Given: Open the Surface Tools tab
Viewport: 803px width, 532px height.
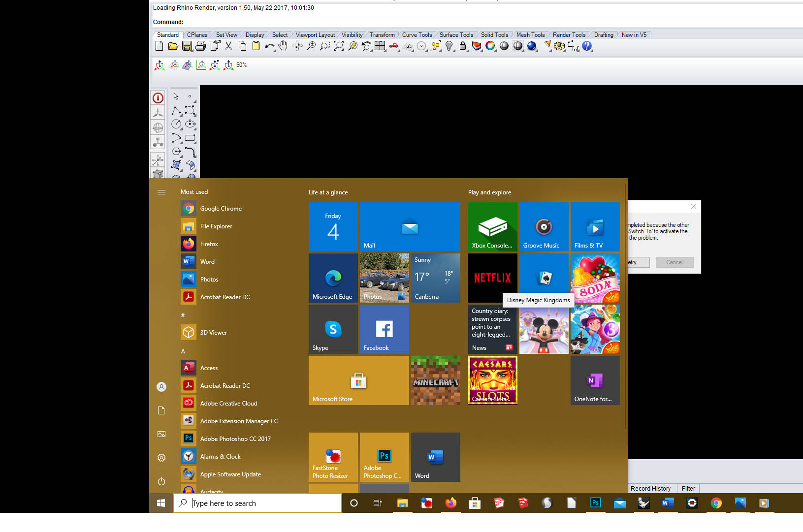Looking at the screenshot, I should pyautogui.click(x=456, y=35).
